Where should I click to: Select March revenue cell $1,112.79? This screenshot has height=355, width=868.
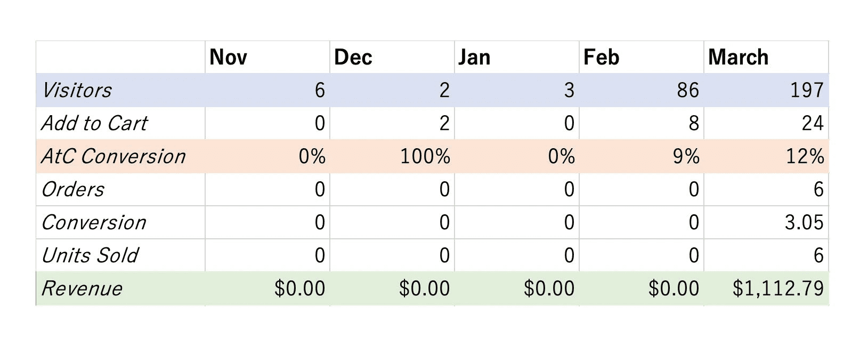(x=766, y=288)
